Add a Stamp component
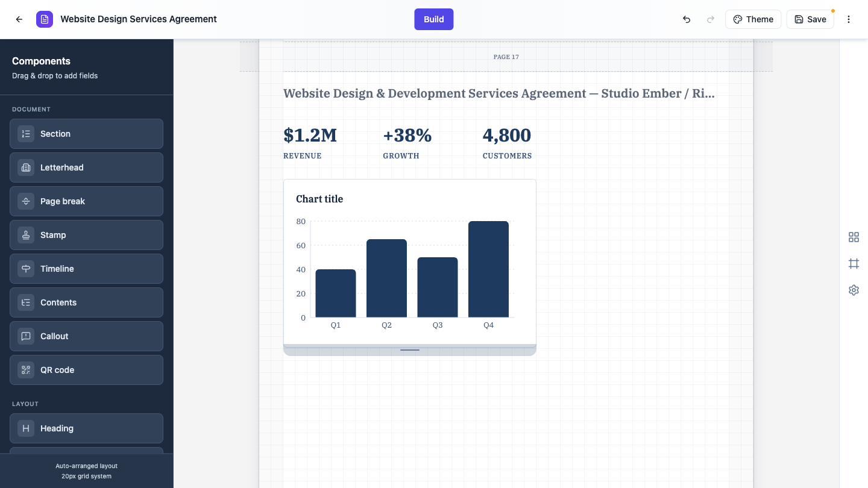 point(86,235)
